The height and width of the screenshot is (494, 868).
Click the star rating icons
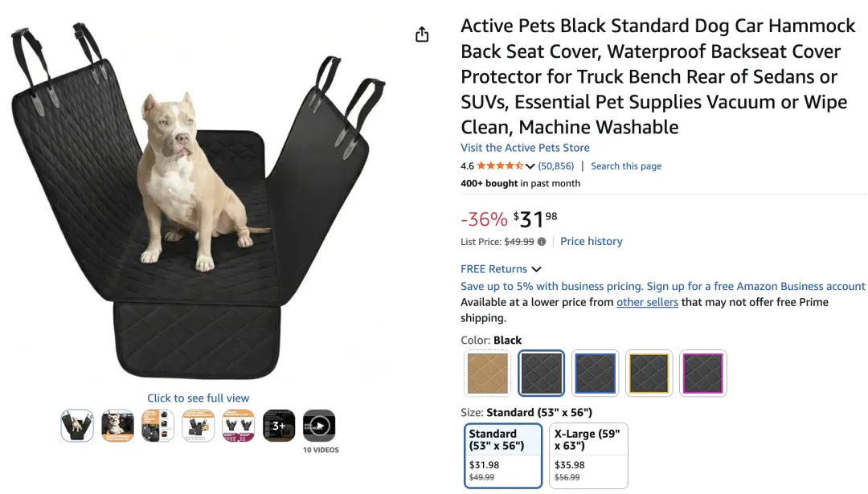[x=500, y=166]
